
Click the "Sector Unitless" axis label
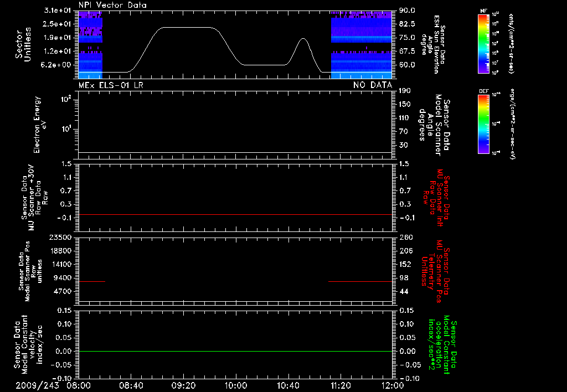23,44
